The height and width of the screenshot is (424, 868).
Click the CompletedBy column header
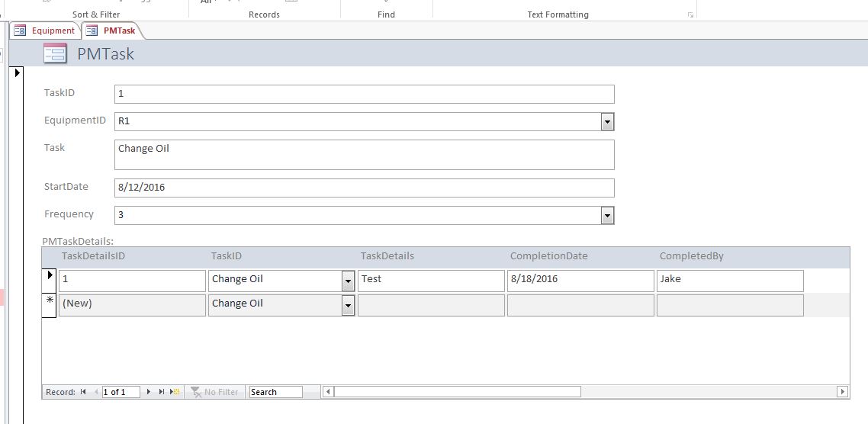point(691,256)
